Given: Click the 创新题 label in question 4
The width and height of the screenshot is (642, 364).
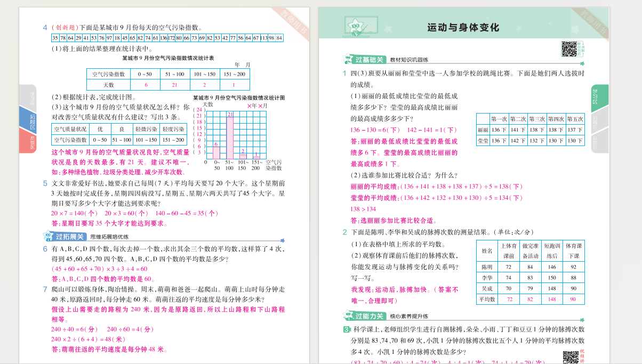Looking at the screenshot, I should [65, 27].
